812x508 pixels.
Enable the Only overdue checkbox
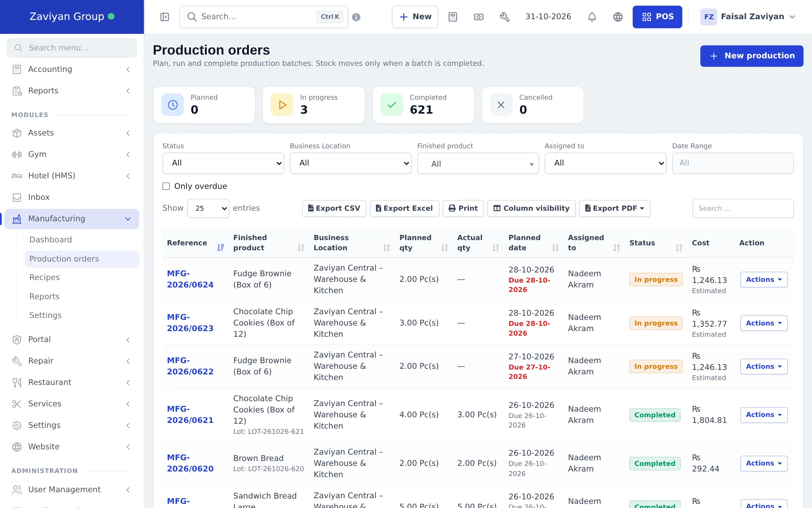click(x=166, y=186)
